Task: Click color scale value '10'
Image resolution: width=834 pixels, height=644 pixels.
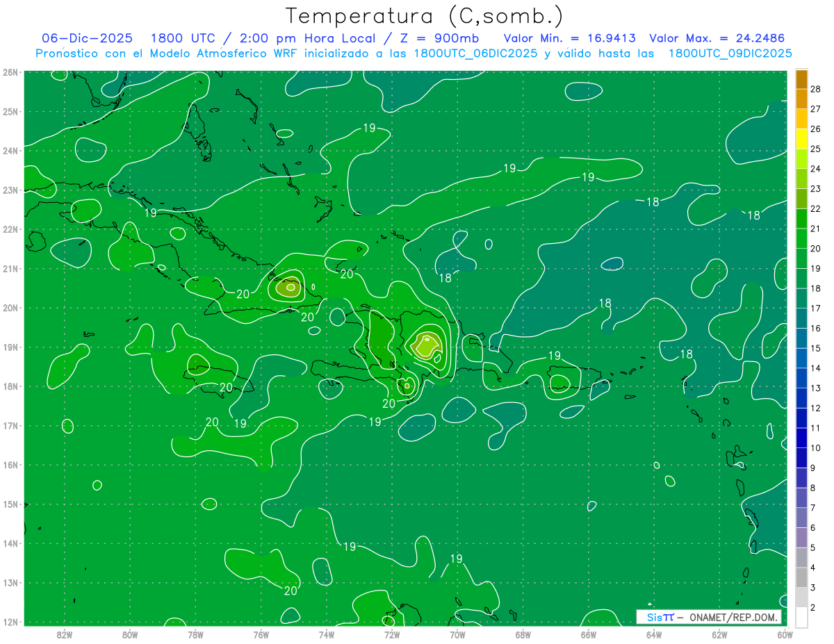Action: (x=816, y=448)
